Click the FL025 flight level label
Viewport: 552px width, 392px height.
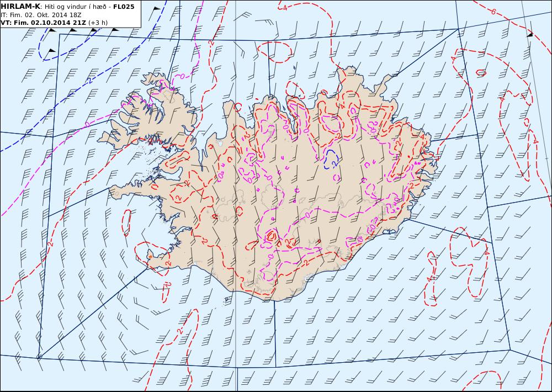click(x=124, y=7)
